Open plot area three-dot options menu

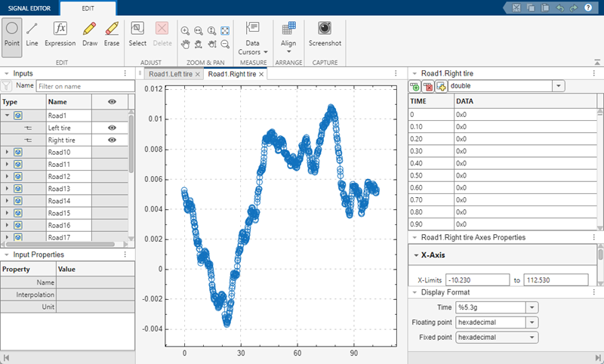coord(396,73)
